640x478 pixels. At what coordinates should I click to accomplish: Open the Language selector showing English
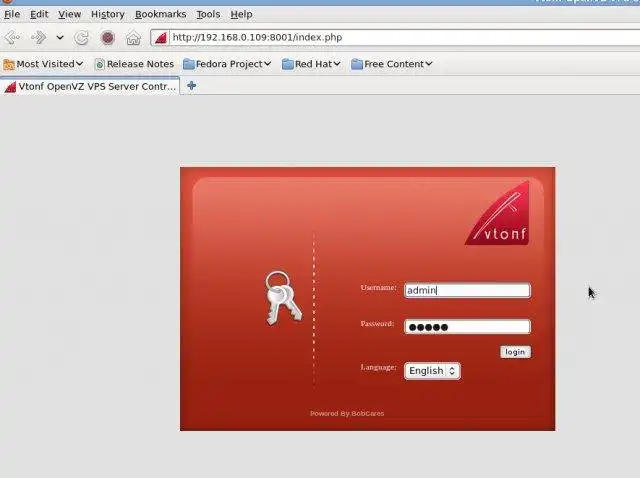[432, 371]
